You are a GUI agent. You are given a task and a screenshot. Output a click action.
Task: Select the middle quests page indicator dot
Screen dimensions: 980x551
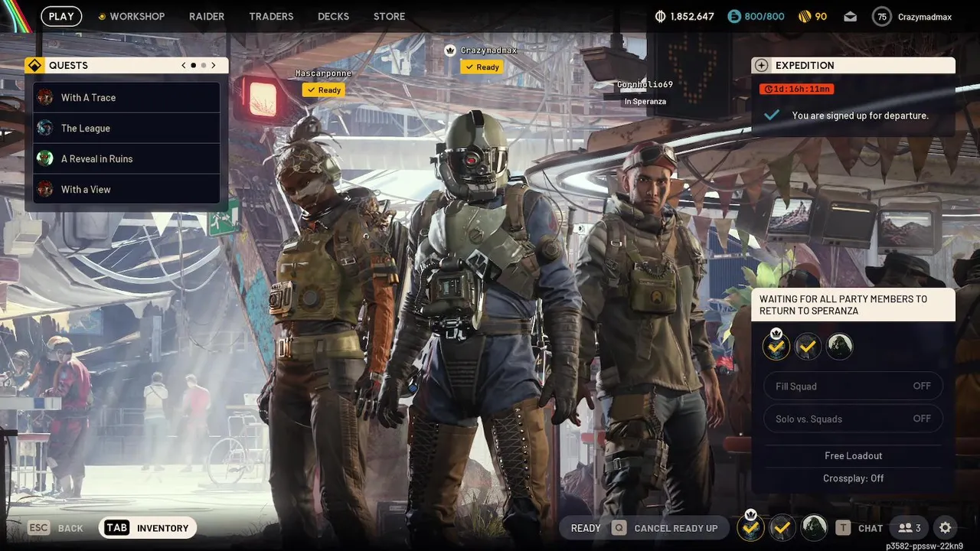193,65
